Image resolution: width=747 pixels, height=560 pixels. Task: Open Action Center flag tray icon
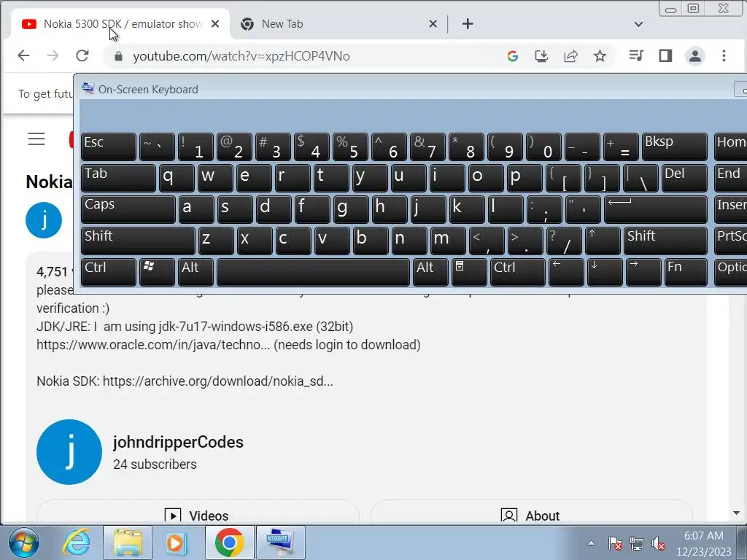(615, 542)
